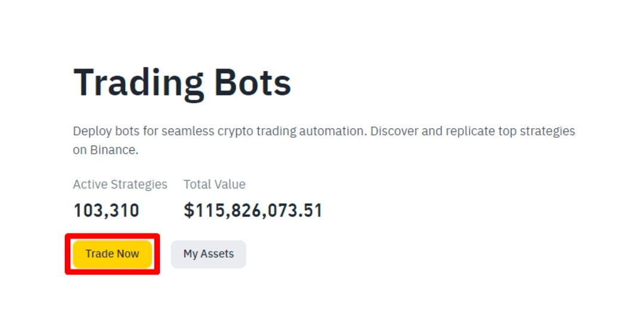Click the word Value in the stats label
The image size is (644, 322).
click(x=230, y=184)
